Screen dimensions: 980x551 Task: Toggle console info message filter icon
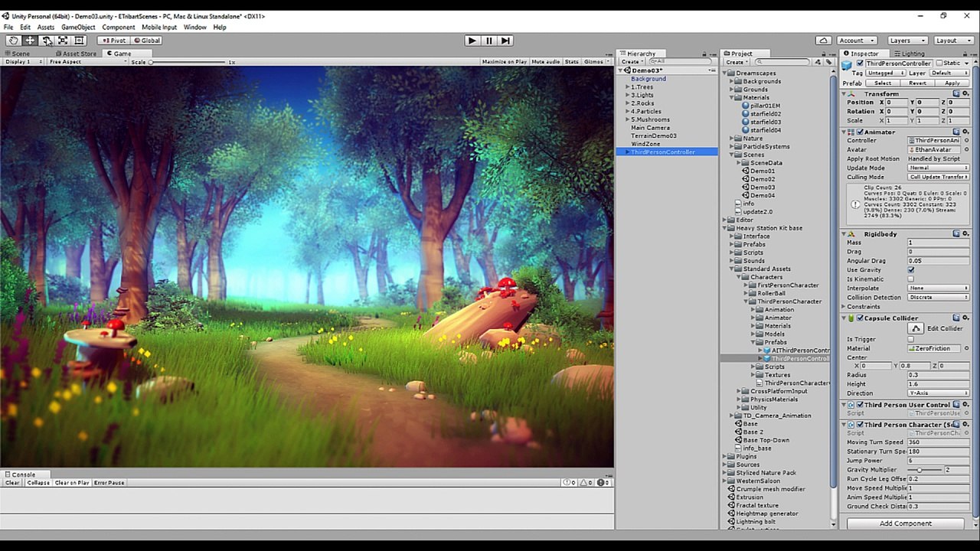[570, 483]
